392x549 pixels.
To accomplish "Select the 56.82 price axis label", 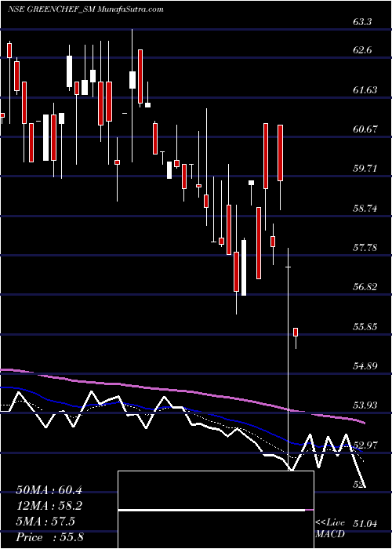I will [366, 287].
